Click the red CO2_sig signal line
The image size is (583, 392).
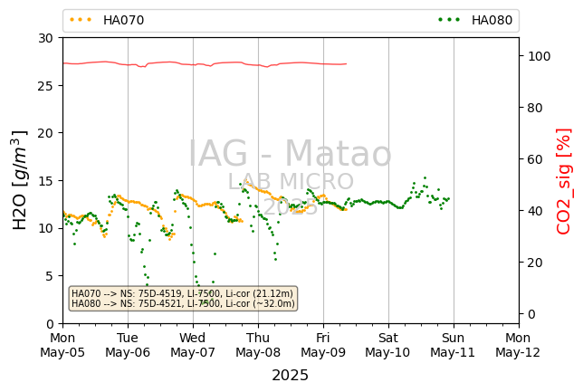[x=205, y=63]
